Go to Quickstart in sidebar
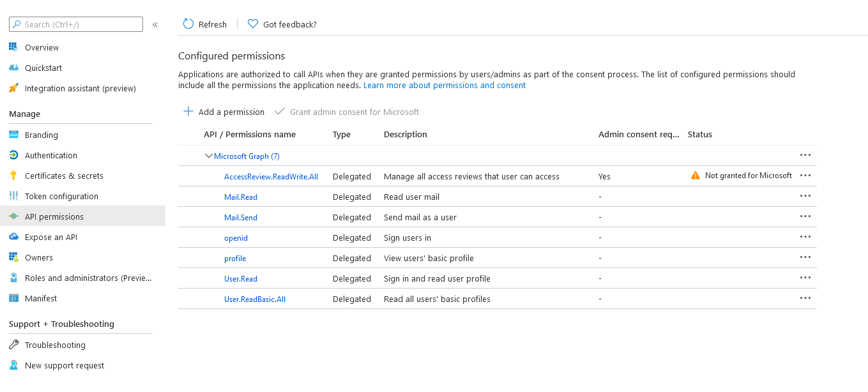The height and width of the screenshot is (392, 868). click(x=43, y=68)
